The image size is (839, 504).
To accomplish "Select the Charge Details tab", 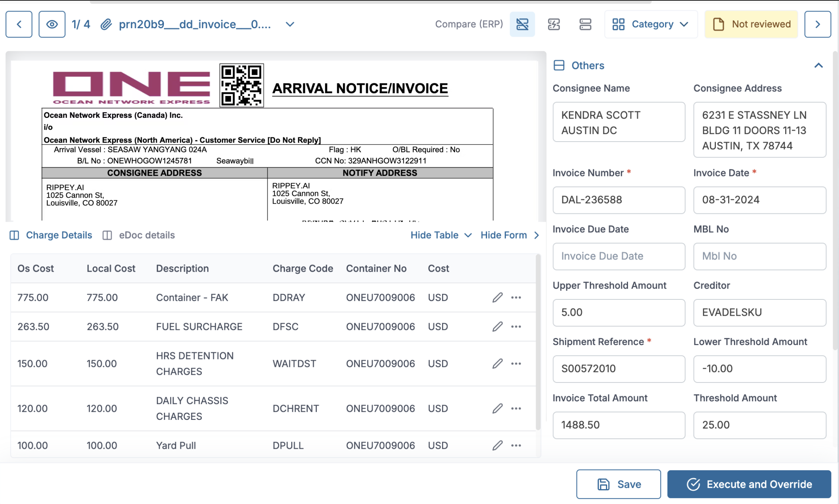I will coord(51,235).
